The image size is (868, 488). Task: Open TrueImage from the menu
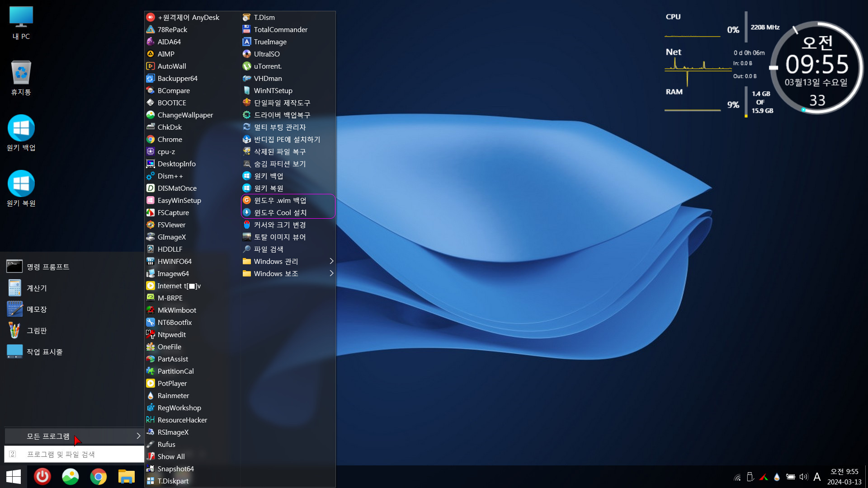(x=288, y=42)
